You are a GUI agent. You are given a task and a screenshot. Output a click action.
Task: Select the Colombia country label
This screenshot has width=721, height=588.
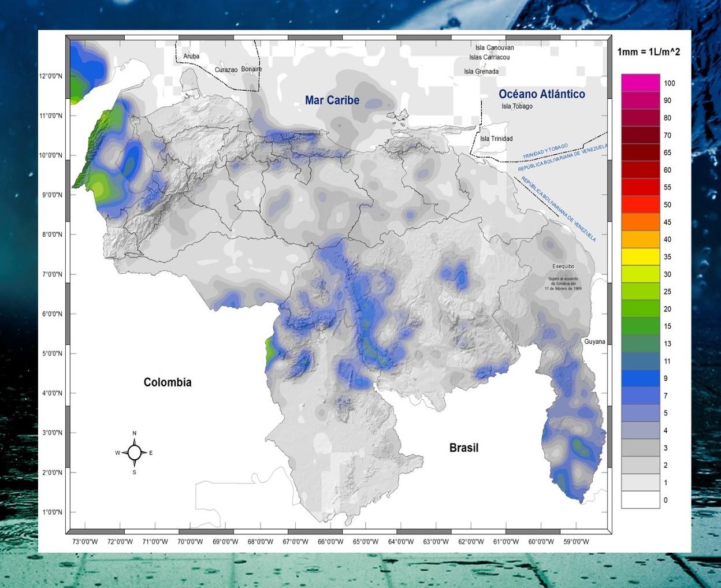point(168,382)
